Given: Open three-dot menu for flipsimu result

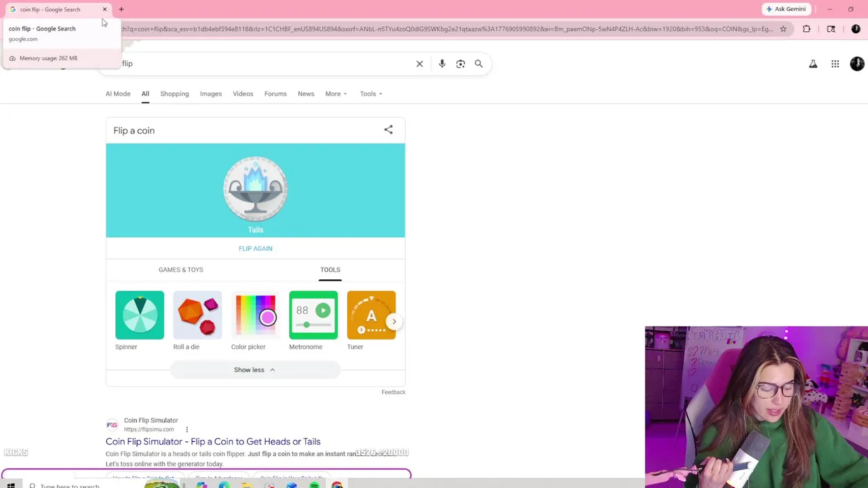Looking at the screenshot, I should click(x=187, y=429).
